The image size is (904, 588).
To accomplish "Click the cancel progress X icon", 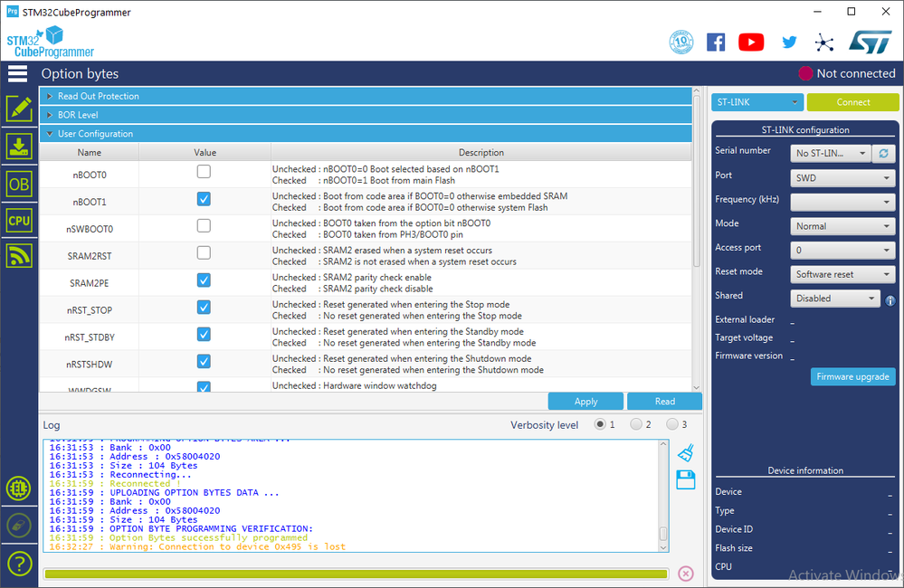I will coord(686,574).
